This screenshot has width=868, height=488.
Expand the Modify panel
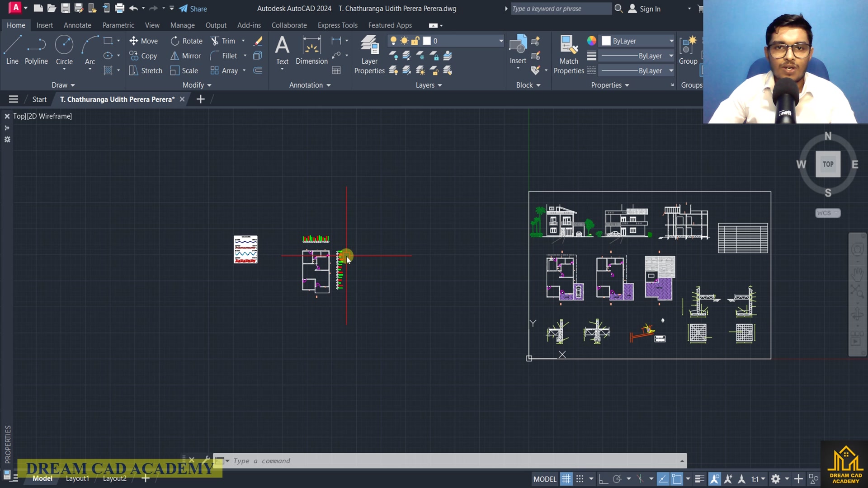tap(197, 85)
